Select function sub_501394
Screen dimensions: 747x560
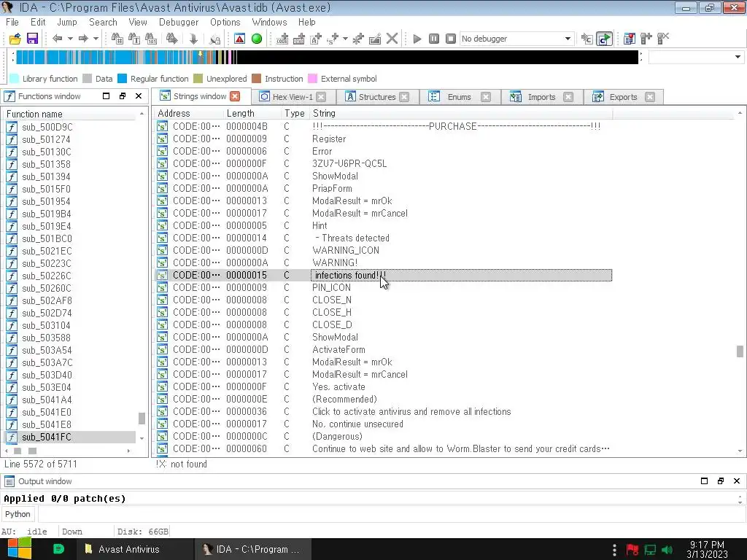pyautogui.click(x=46, y=176)
